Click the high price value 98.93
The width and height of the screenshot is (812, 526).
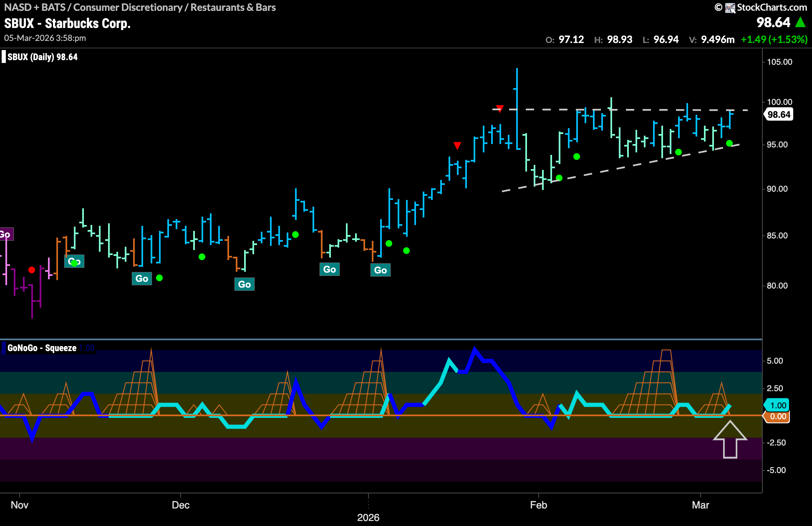(x=620, y=40)
